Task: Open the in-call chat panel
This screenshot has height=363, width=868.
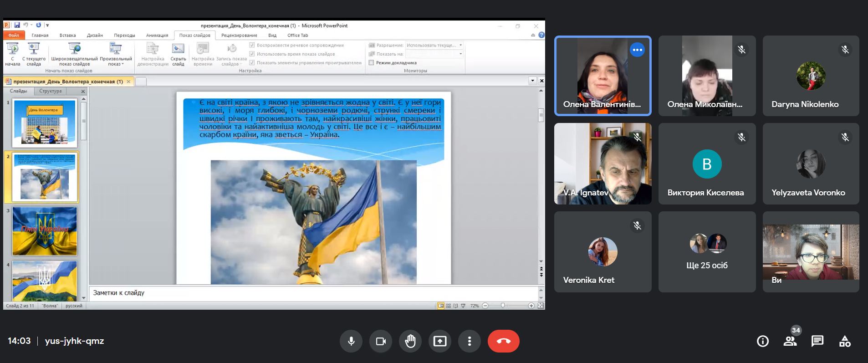Action: click(817, 341)
